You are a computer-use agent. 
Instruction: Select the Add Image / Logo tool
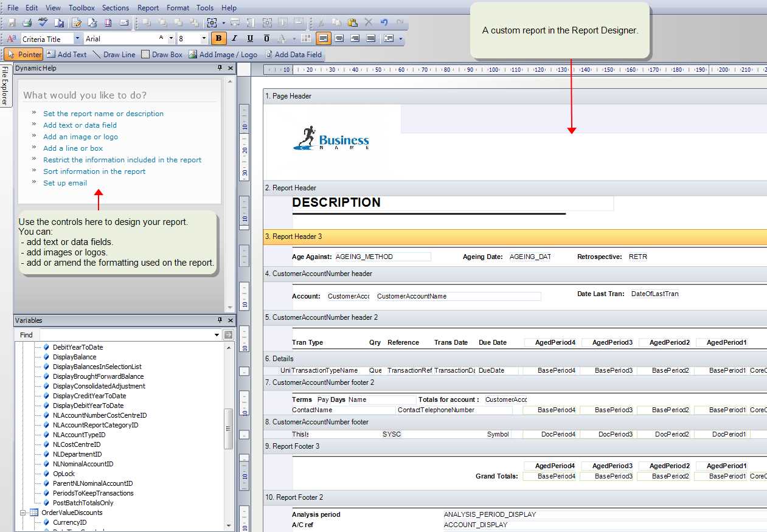tap(223, 54)
